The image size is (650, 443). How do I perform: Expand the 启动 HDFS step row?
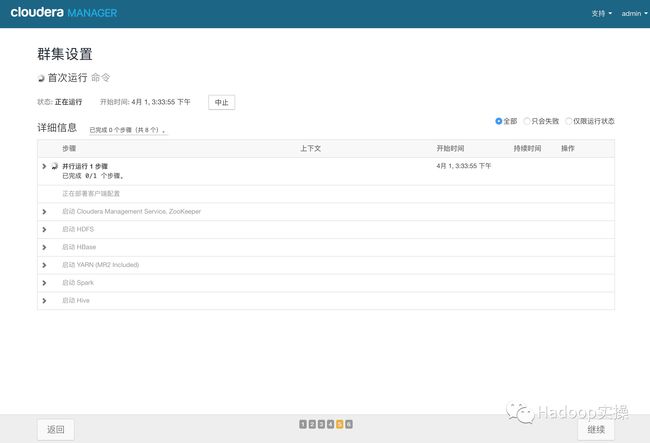[44, 229]
